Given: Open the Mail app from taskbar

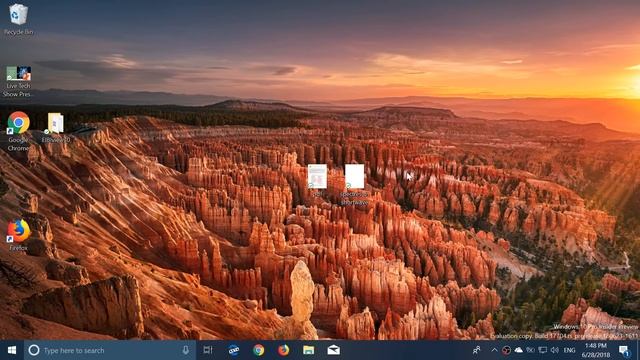Looking at the screenshot, I should coord(333,350).
